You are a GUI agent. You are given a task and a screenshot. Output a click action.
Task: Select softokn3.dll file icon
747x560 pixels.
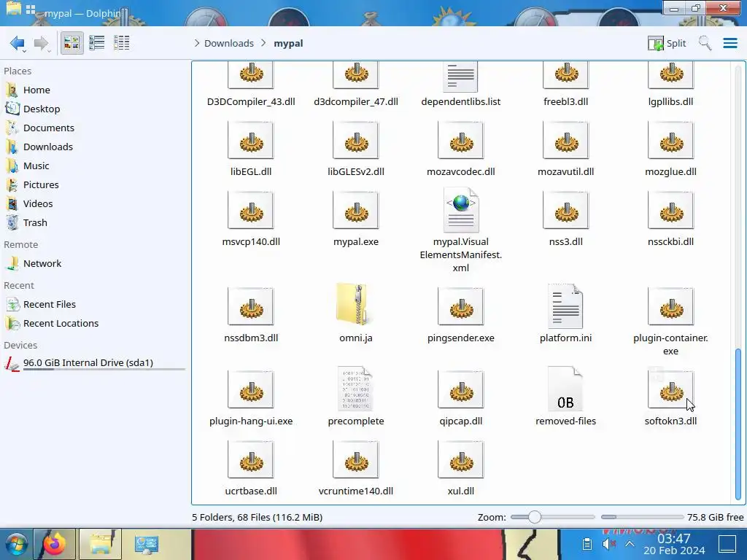(671, 389)
